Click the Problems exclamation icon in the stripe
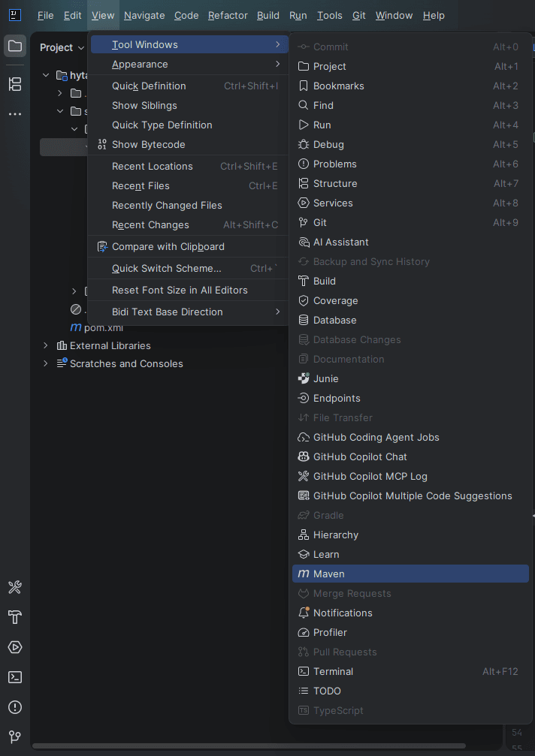Image resolution: width=535 pixels, height=756 pixels. 14,707
